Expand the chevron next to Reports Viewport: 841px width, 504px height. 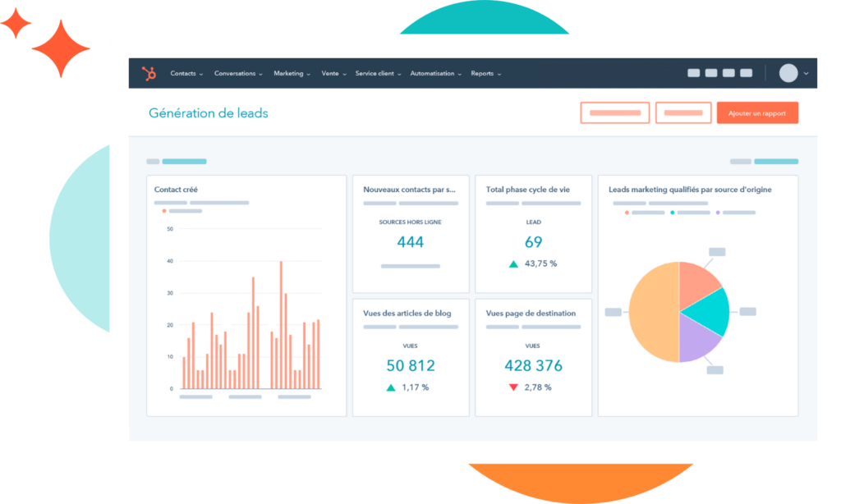(x=499, y=75)
